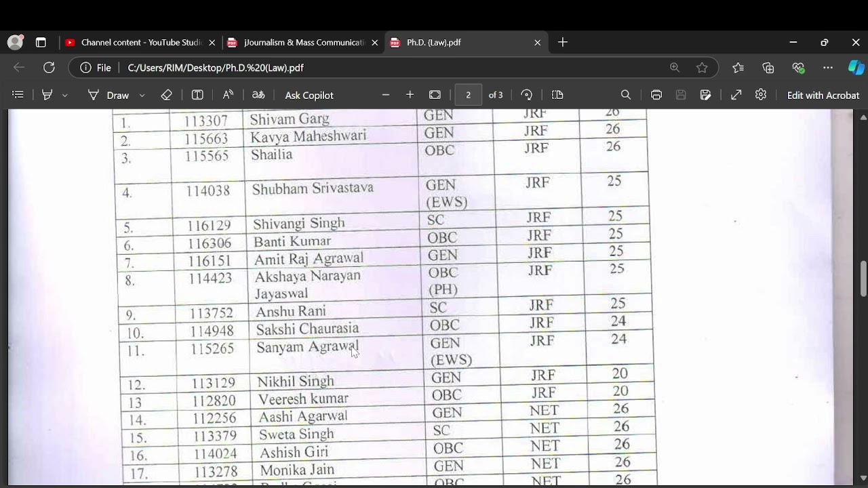This screenshot has width=868, height=488.
Task: Rotate the PDF page
Action: point(527,95)
